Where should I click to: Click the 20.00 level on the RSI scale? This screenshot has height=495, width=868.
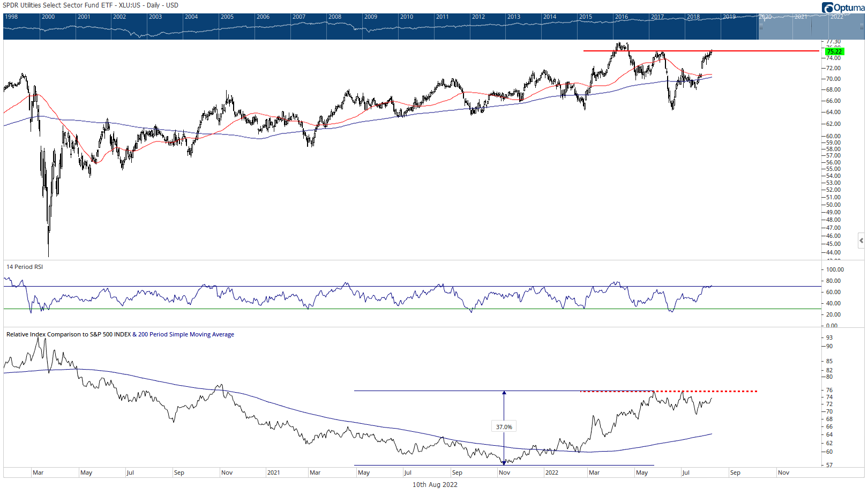833,314
